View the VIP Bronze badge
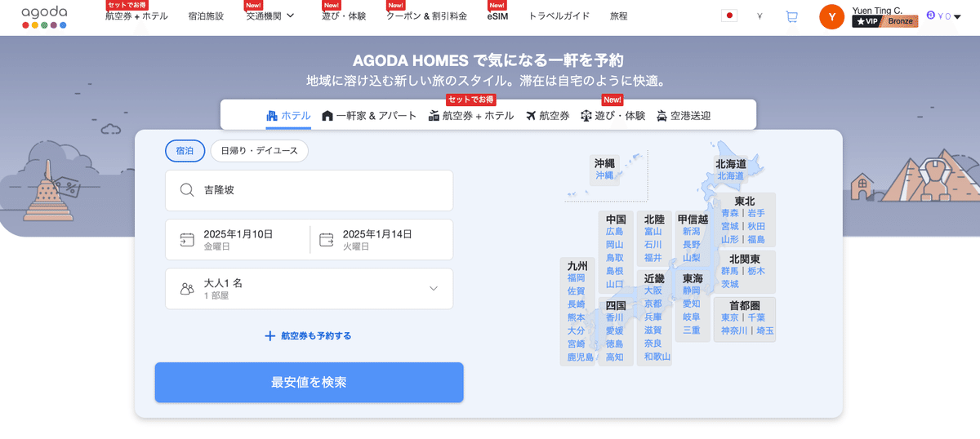This screenshot has width=980, height=439. point(885,22)
